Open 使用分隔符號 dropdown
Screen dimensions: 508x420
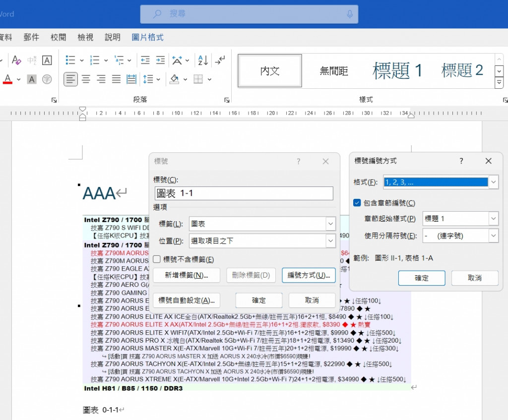coord(493,236)
